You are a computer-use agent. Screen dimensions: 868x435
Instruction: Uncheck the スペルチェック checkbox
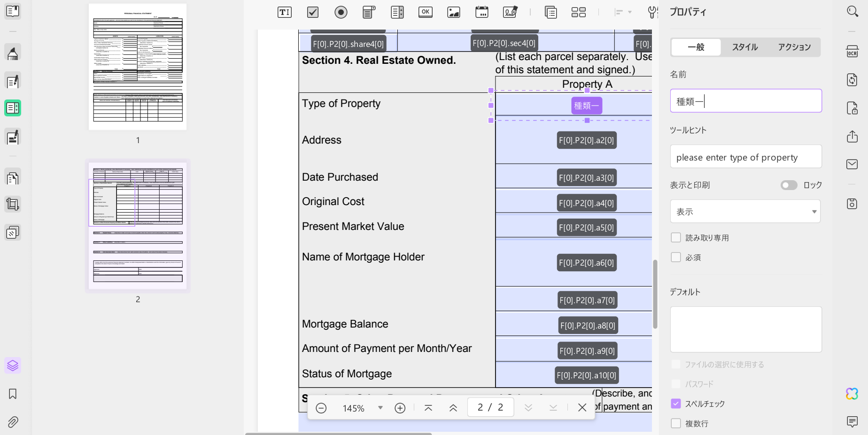click(x=676, y=404)
